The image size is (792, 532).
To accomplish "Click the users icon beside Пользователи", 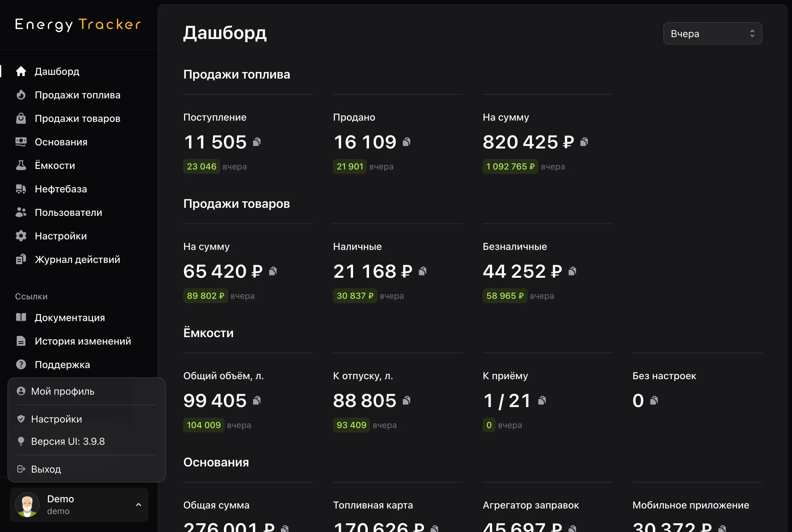I will coord(21,212).
